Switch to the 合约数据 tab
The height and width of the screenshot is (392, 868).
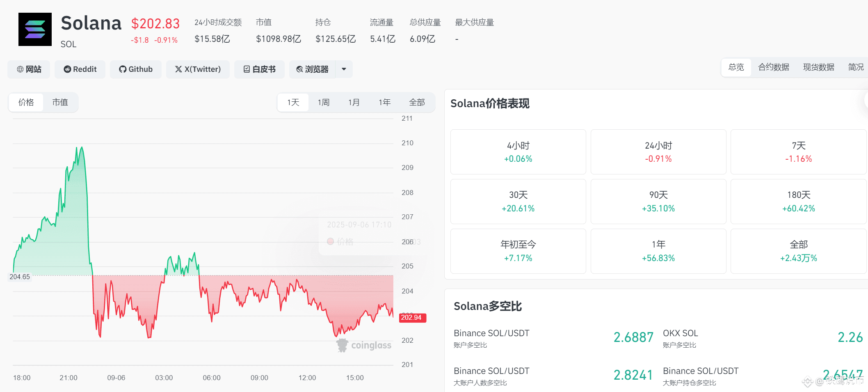774,67
